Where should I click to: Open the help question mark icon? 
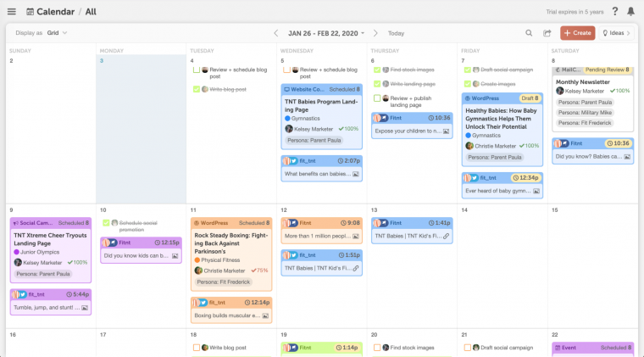[615, 12]
